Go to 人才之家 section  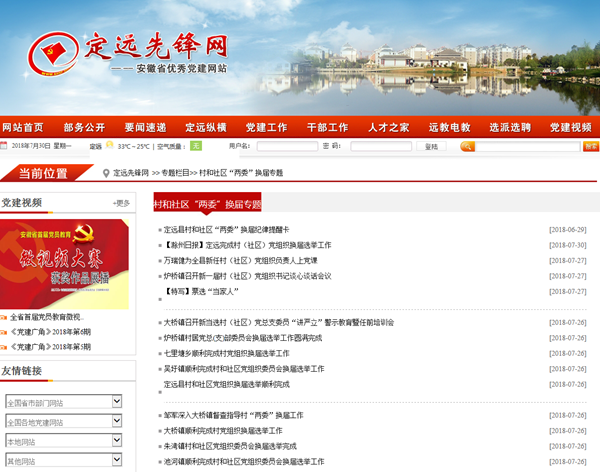388,127
